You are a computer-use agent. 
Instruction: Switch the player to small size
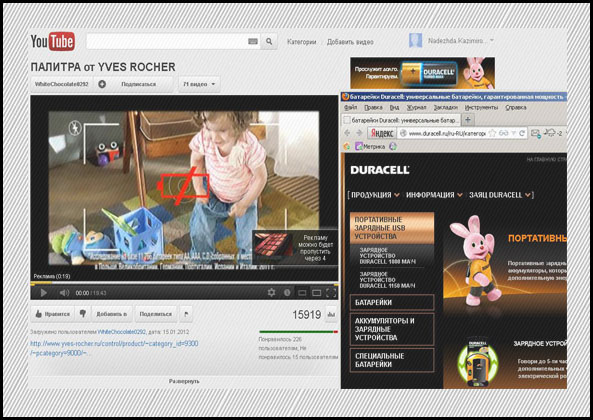tap(302, 293)
